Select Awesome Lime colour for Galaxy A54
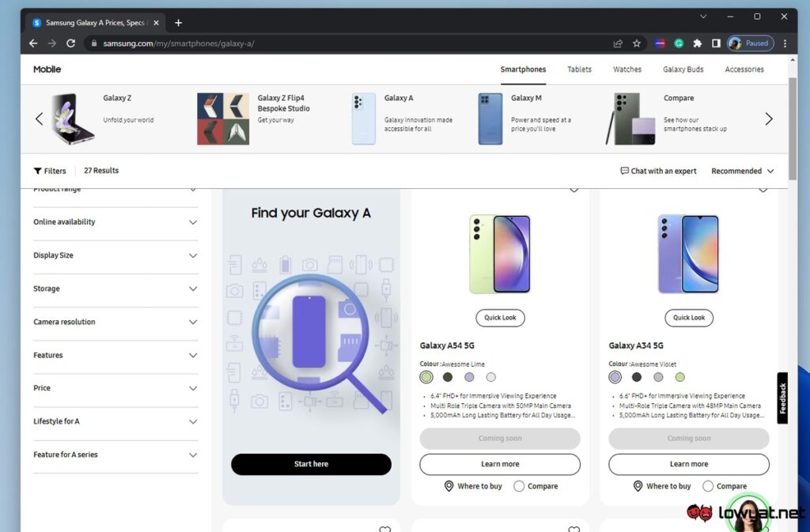 coord(426,377)
